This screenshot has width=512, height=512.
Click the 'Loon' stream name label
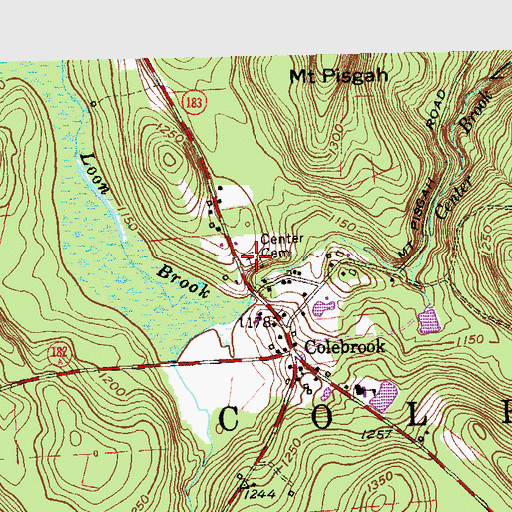click(95, 173)
